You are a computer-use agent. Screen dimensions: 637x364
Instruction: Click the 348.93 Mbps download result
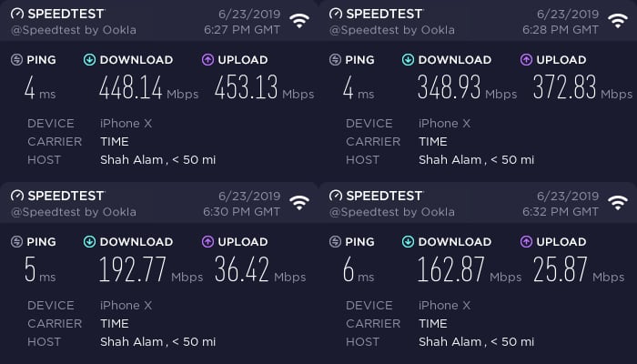(467, 87)
